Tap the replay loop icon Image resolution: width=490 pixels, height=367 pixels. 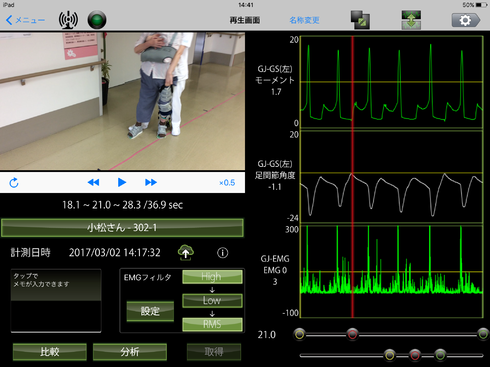pos(14,183)
